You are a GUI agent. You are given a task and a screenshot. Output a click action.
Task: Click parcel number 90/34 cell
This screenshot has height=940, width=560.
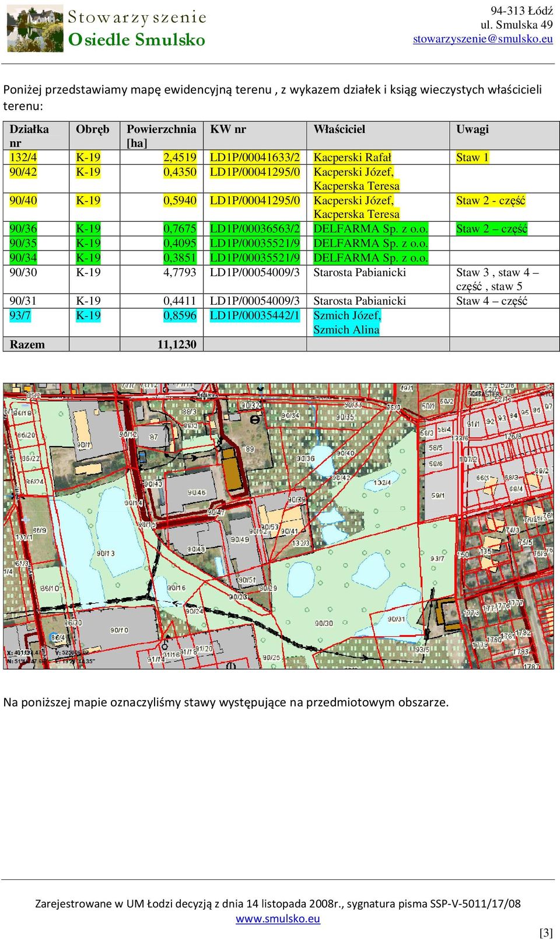pos(23,257)
